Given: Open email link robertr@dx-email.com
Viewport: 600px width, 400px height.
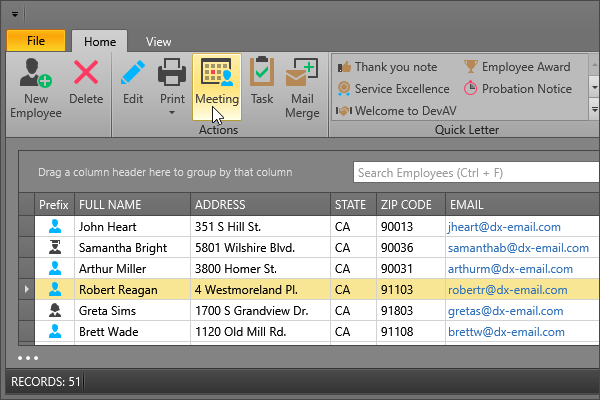Looking at the screenshot, I should (507, 290).
